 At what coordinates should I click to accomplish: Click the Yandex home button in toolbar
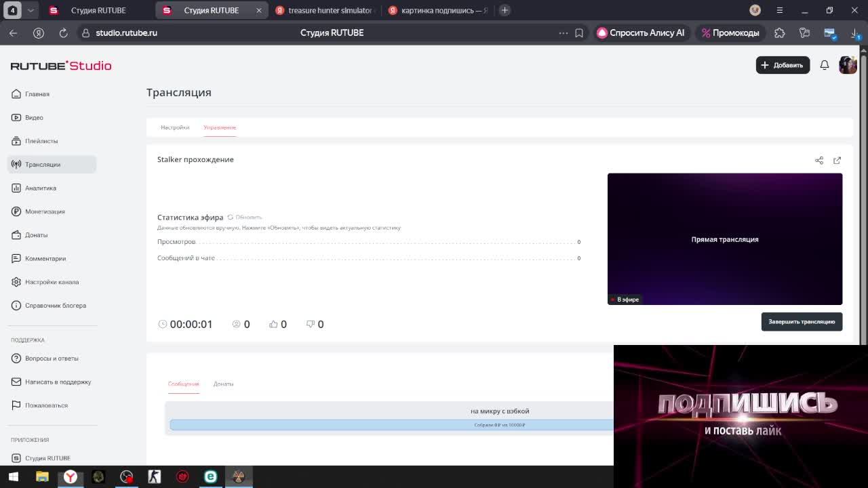pyautogui.click(x=39, y=33)
